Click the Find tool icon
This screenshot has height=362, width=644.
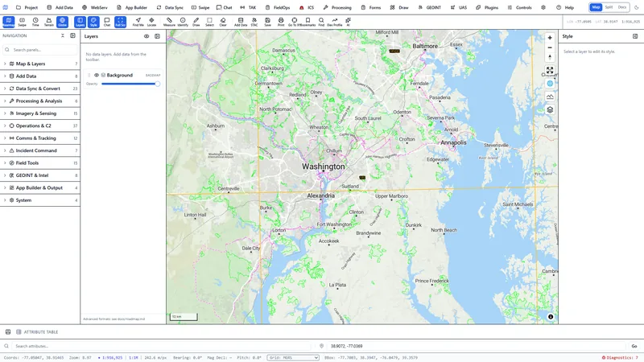coord(321,22)
